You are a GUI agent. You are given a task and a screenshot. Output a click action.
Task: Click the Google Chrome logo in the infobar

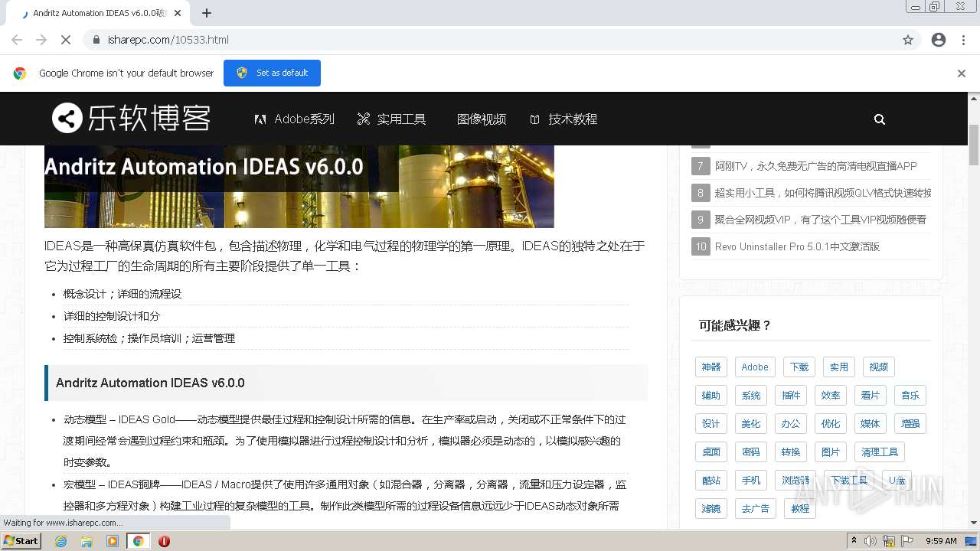click(x=20, y=73)
